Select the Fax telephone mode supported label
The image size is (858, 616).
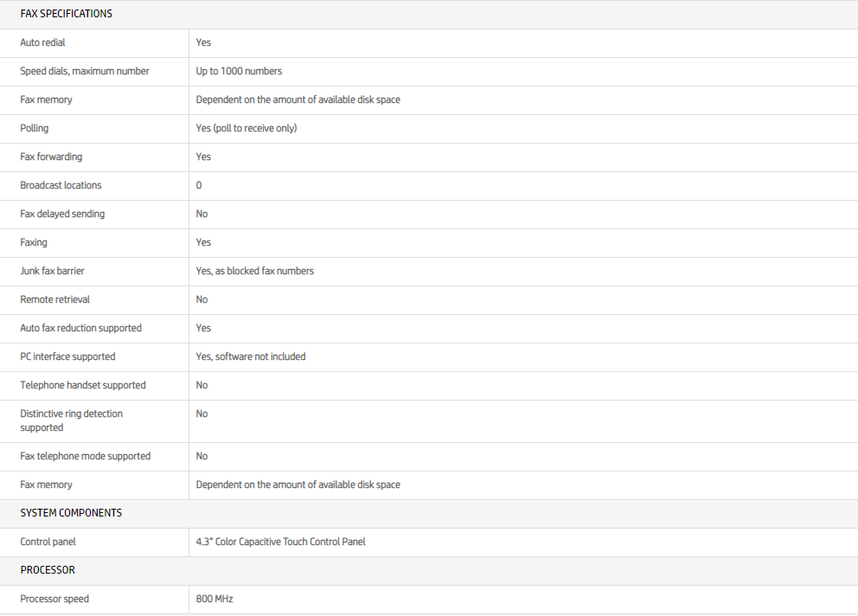click(85, 456)
